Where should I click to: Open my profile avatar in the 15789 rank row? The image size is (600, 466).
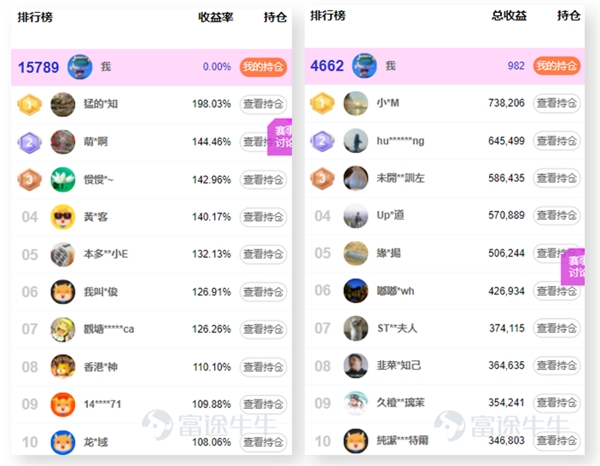coord(80,67)
